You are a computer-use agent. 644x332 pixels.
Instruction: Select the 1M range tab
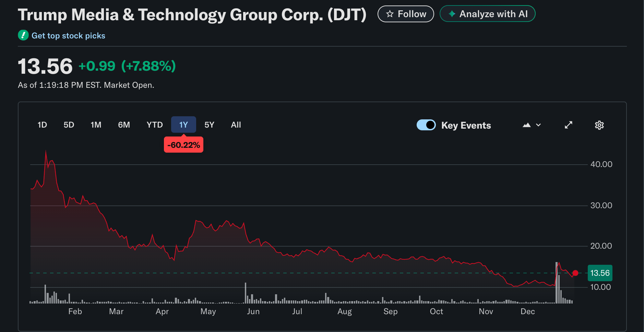pos(96,125)
